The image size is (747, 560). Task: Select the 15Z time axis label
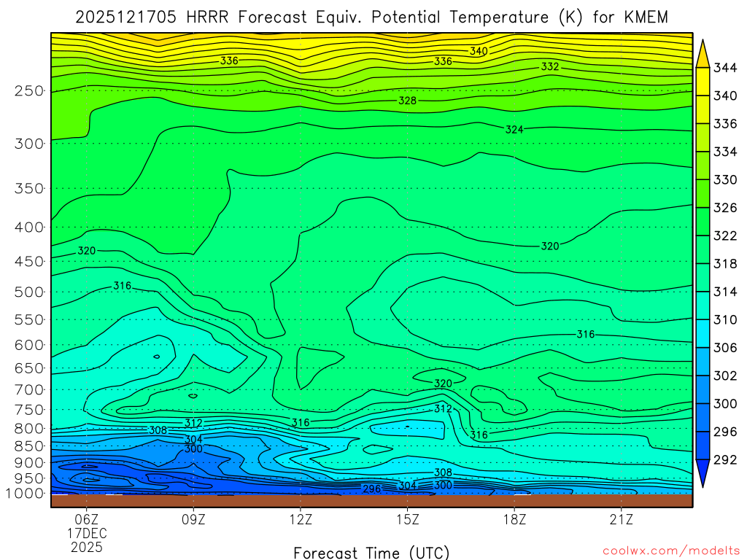pyautogui.click(x=408, y=519)
